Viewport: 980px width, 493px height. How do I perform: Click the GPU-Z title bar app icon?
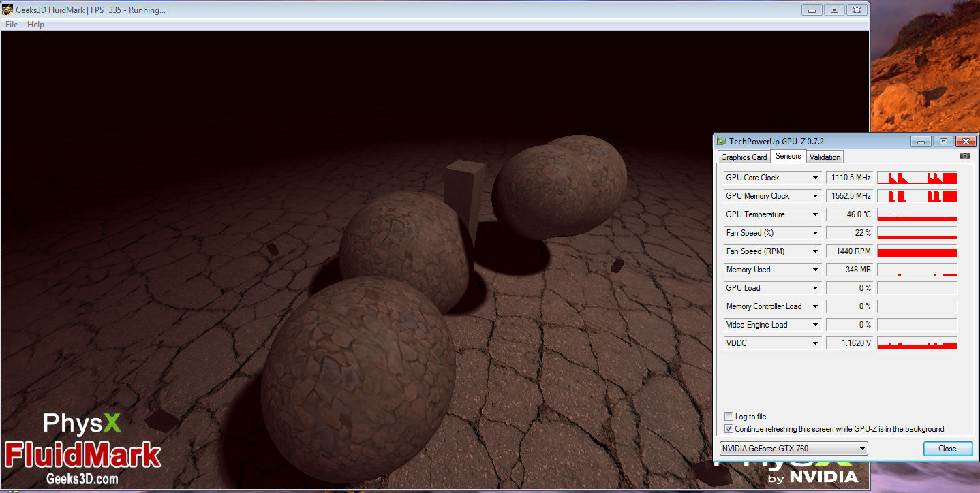point(722,141)
